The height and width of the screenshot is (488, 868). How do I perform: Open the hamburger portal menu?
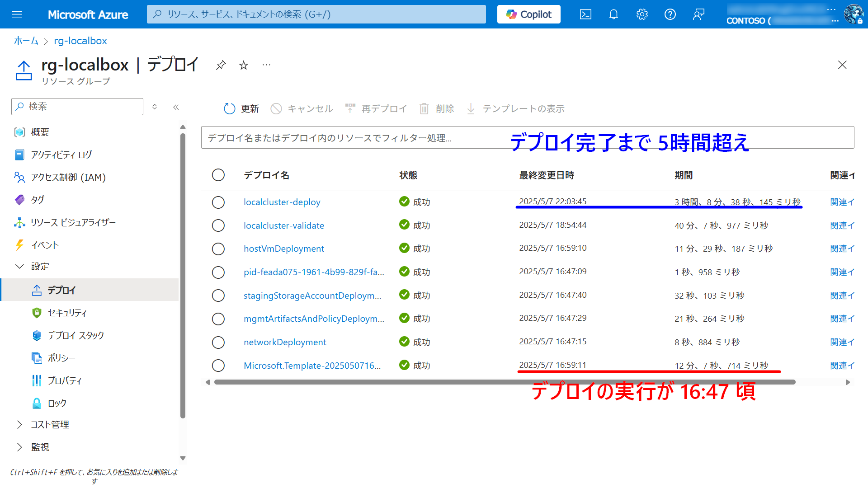pos(17,14)
